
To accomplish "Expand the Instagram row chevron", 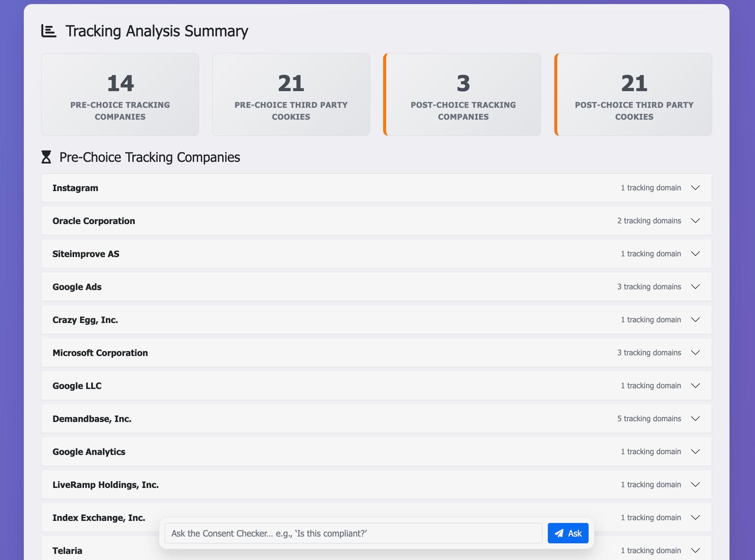I will click(695, 188).
